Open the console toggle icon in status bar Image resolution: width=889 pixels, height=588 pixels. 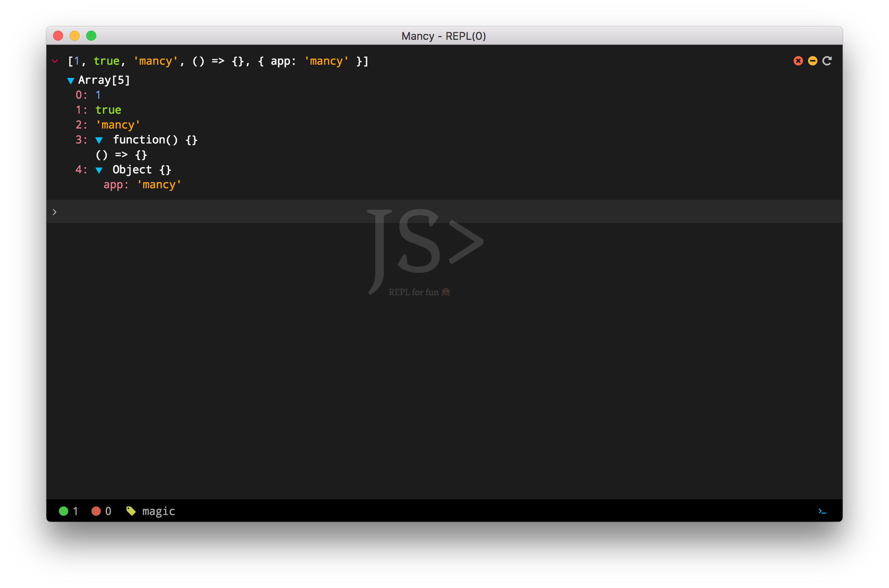pos(822,511)
